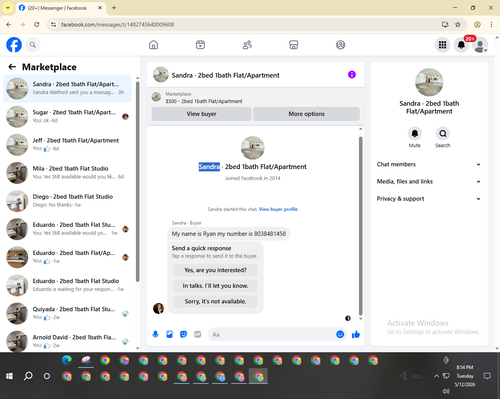This screenshot has height=399, width=500.
Task: Open Friends icon in top navigation
Action: pos(247,45)
